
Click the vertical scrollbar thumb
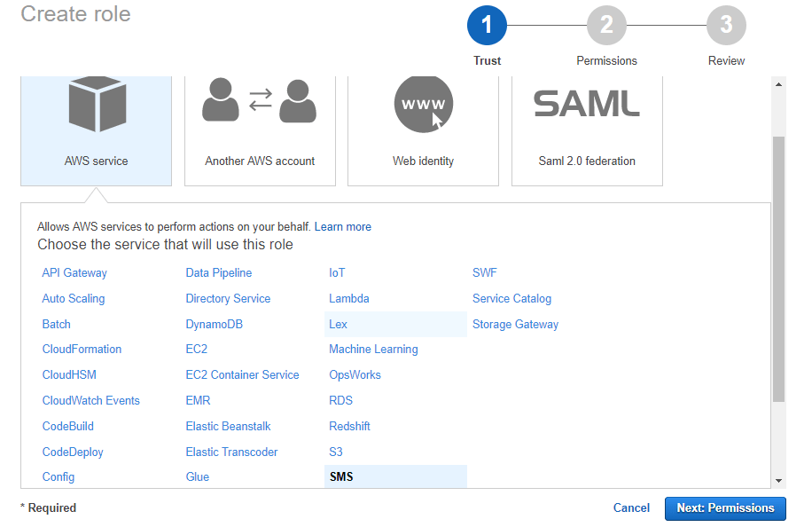click(778, 269)
